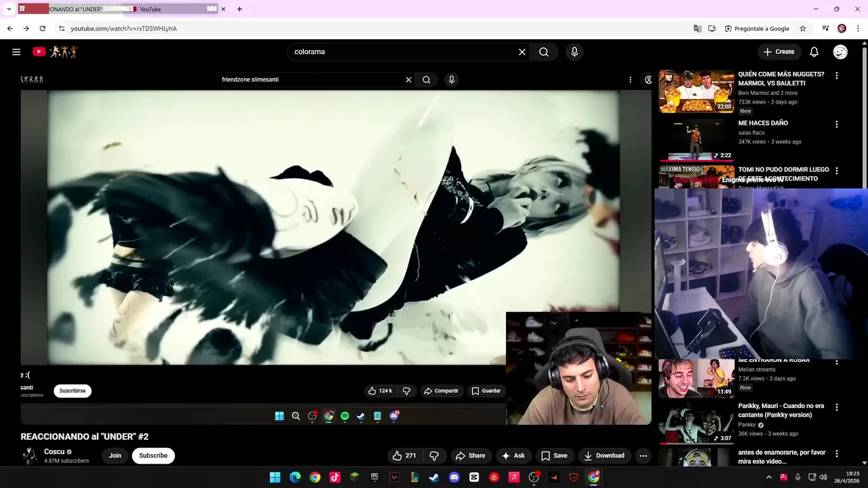The image size is (868, 488).
Task: Open options for ME HACES DAÑO
Action: [837, 125]
